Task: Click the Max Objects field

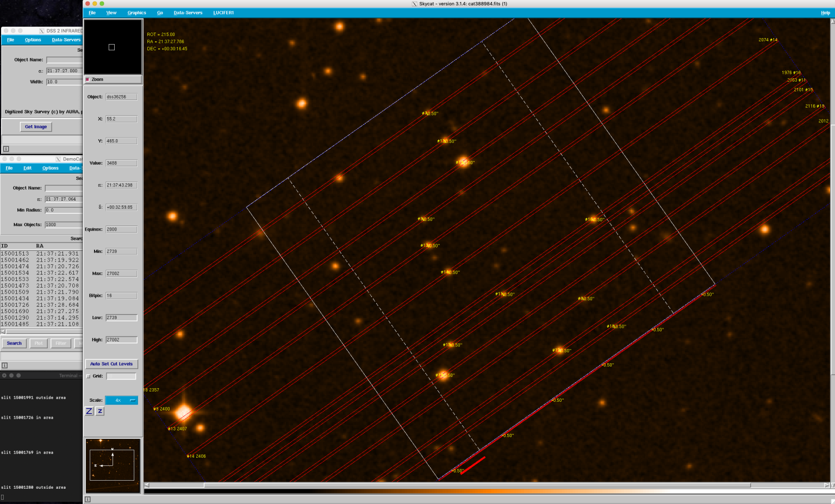Action: click(x=64, y=225)
